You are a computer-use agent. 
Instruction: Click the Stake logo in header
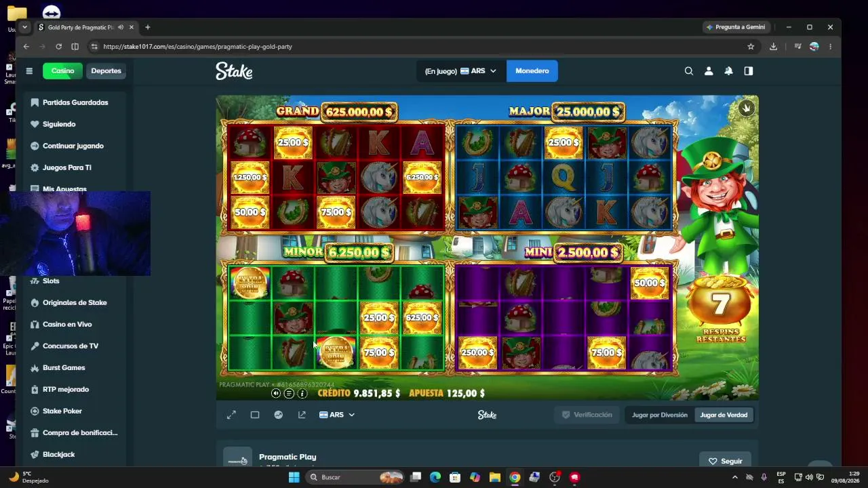(234, 70)
